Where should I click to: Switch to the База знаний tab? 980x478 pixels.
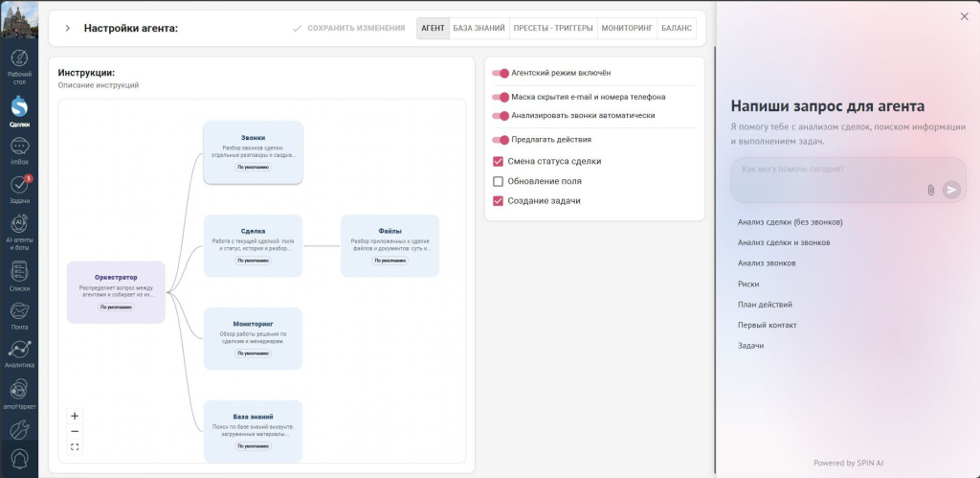click(x=479, y=28)
